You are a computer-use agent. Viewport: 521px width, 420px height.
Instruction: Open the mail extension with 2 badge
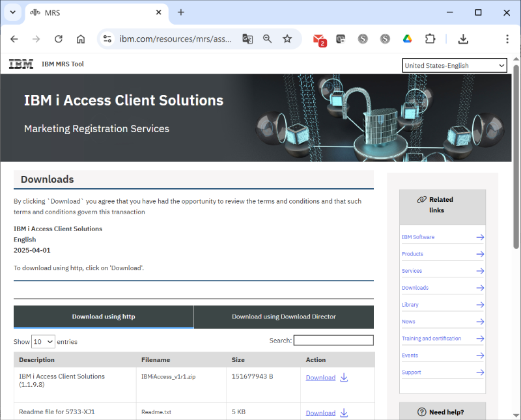[320, 40]
